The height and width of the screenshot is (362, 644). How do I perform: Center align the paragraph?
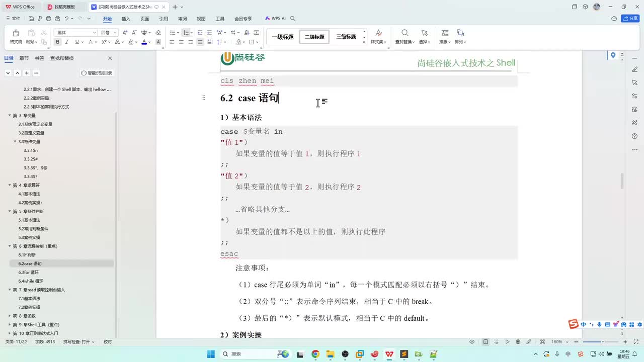pos(181,42)
